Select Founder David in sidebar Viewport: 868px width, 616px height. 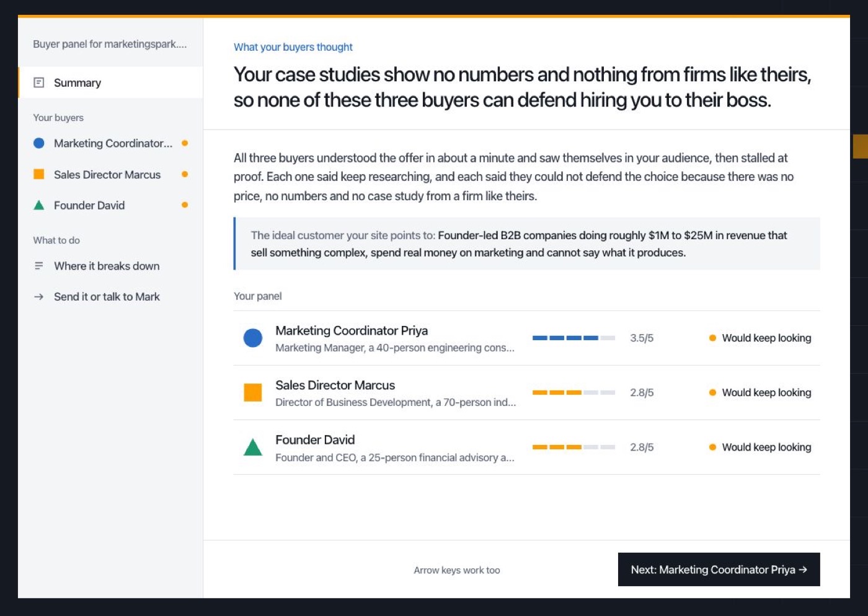[x=110, y=205]
